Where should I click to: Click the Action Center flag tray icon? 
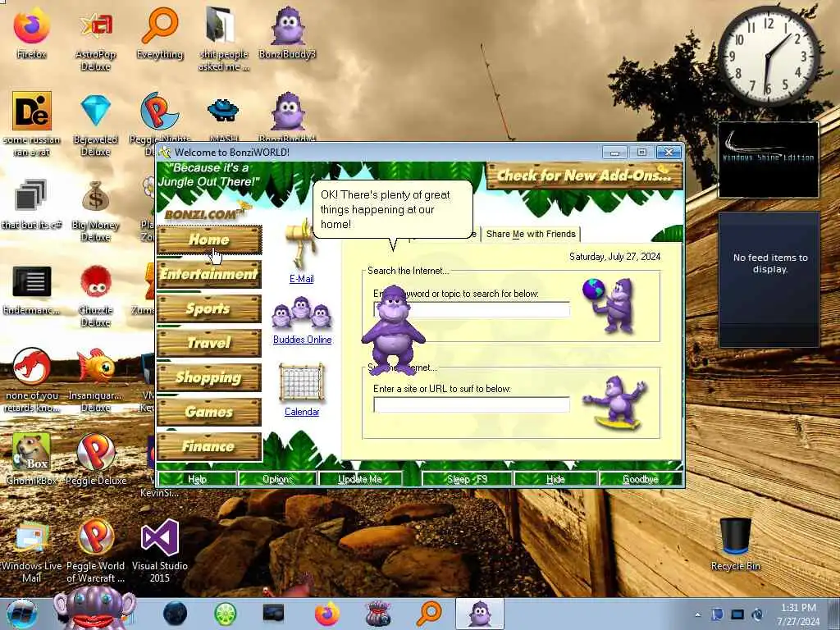pyautogui.click(x=717, y=614)
